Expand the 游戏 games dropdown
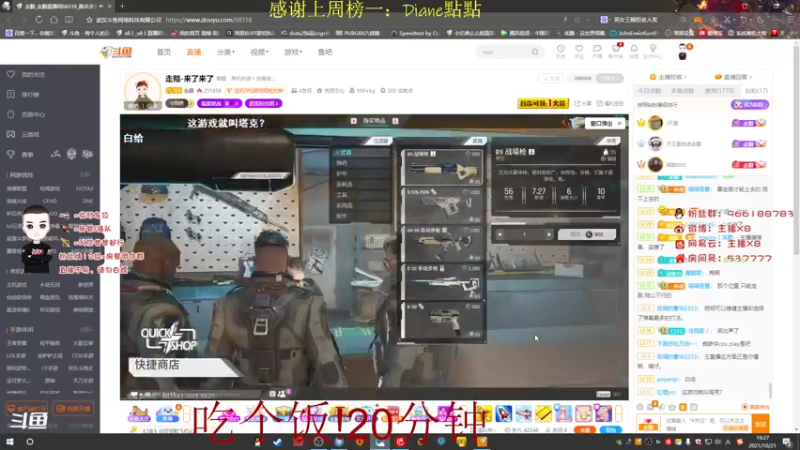 pyautogui.click(x=293, y=52)
